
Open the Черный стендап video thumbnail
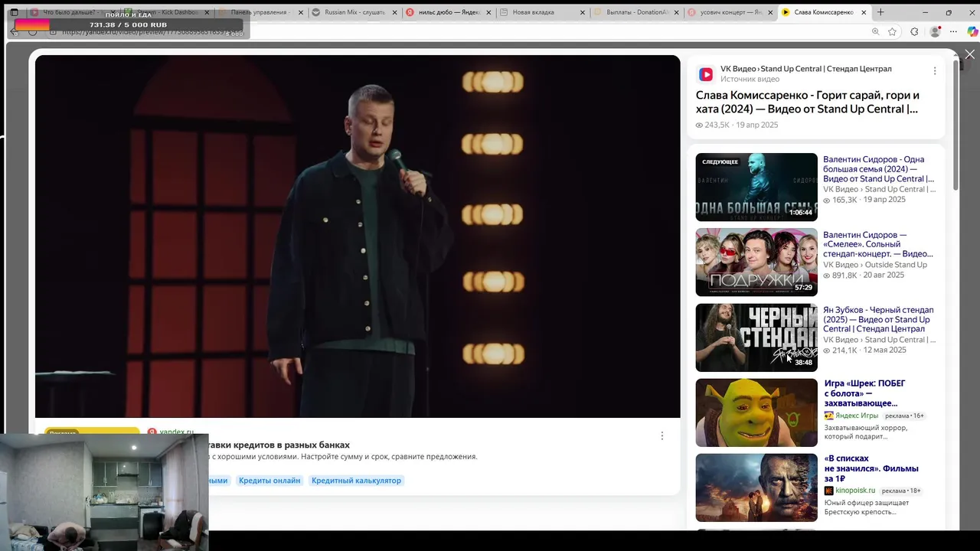756,337
